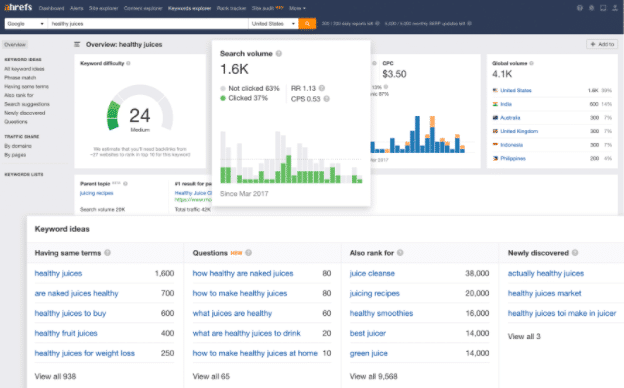Click the info icon next to RR 1.13
Image resolution: width=624 pixels, height=388 pixels.
click(x=322, y=88)
